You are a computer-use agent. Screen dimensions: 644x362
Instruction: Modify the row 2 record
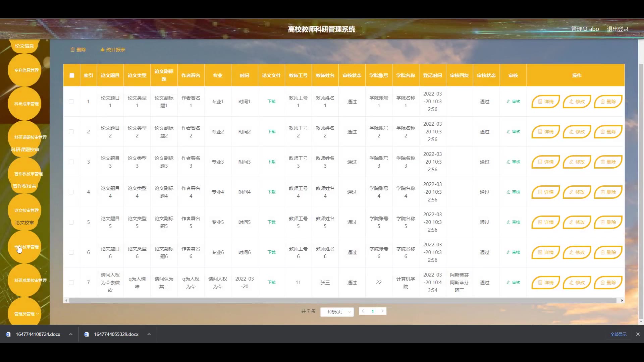click(577, 132)
